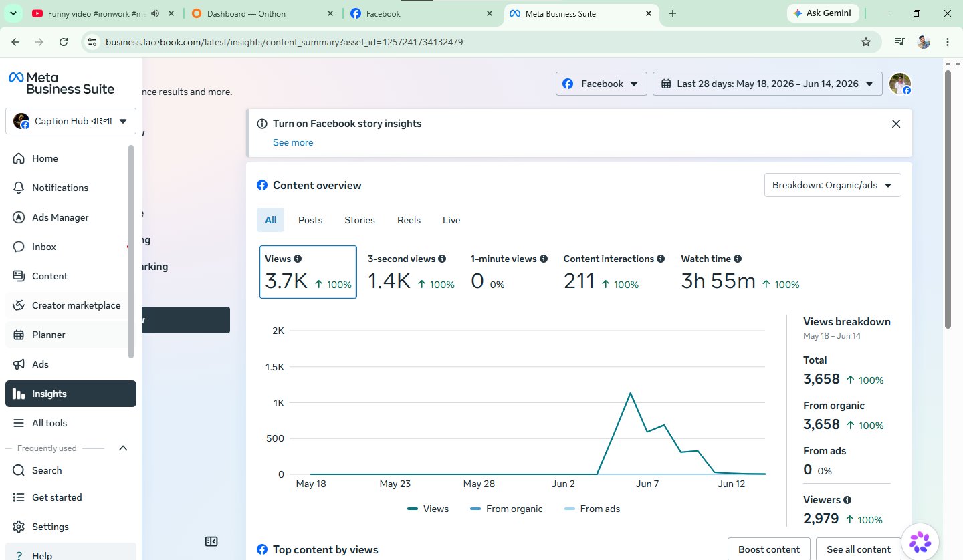Select the Views metric card
This screenshot has height=560, width=963.
(x=308, y=272)
